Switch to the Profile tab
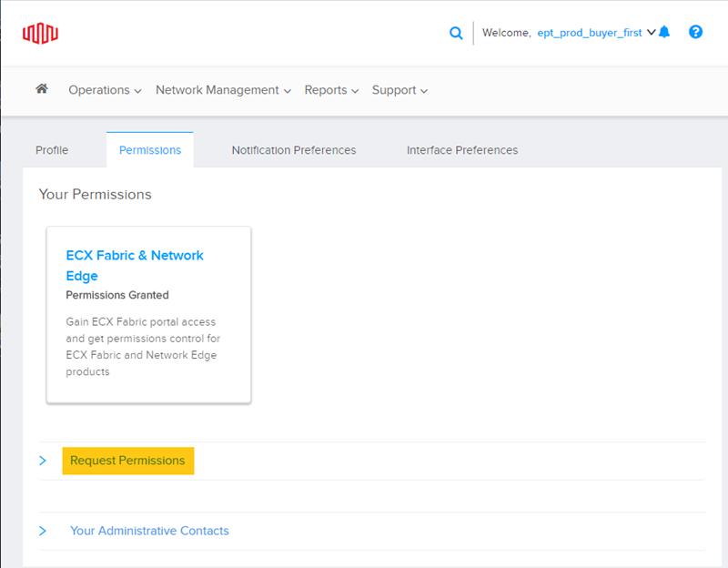The width and height of the screenshot is (728, 568). tap(52, 150)
